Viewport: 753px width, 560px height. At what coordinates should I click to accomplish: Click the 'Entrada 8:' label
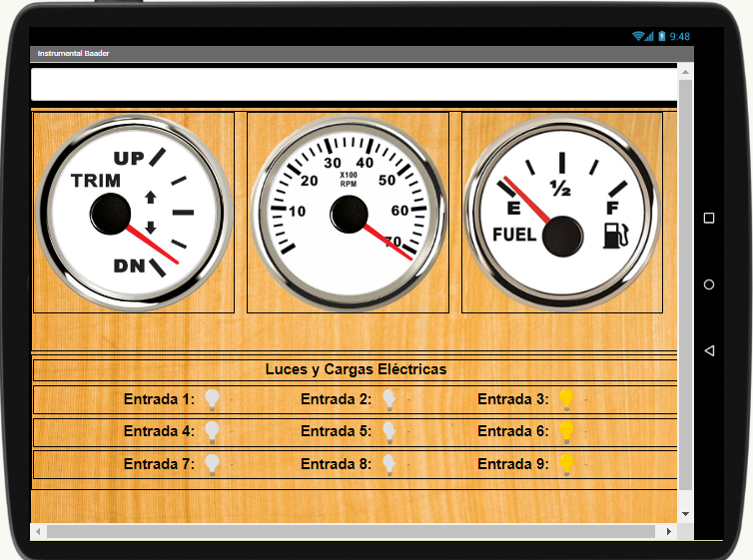[337, 464]
